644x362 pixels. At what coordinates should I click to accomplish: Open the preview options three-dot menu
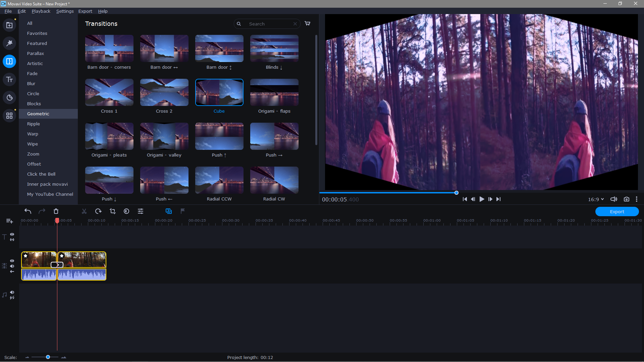click(x=637, y=199)
